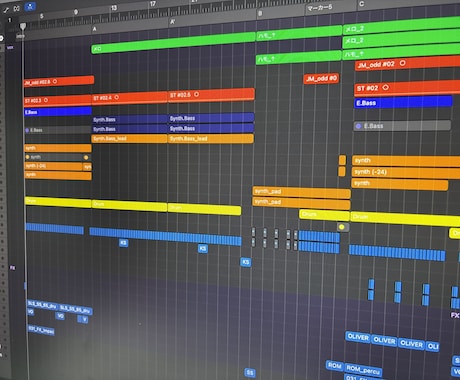Viewport: 460px width, 380px height.
Task: Click the playhead handle in the ruler
Action: click(x=23, y=26)
